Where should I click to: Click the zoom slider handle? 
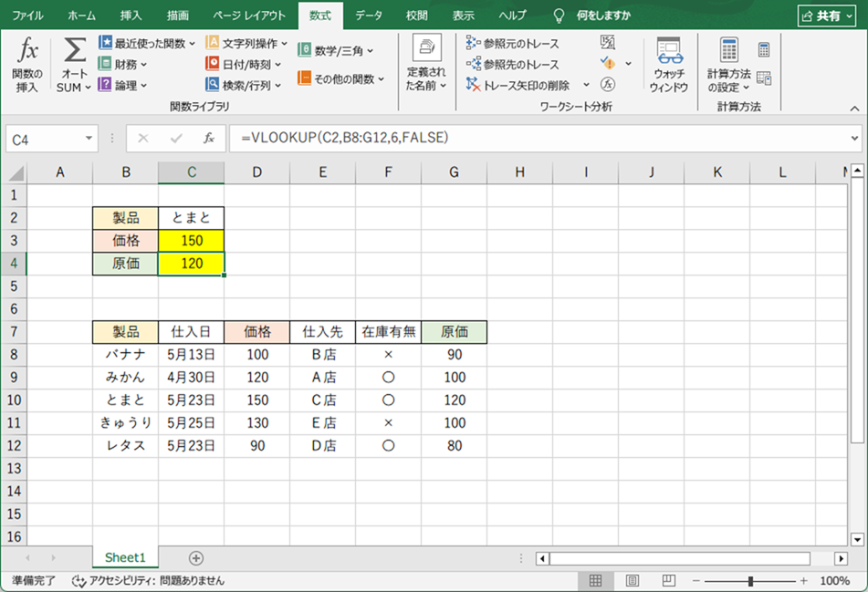750,581
